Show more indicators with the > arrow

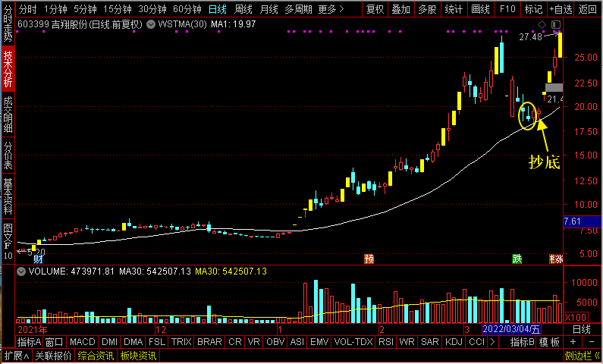492,342
